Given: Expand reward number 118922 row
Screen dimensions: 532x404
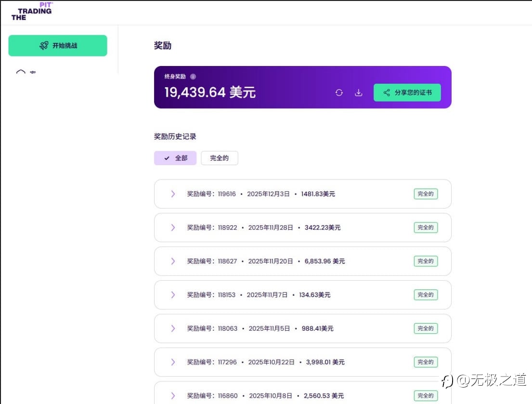Looking at the screenshot, I should tap(173, 228).
